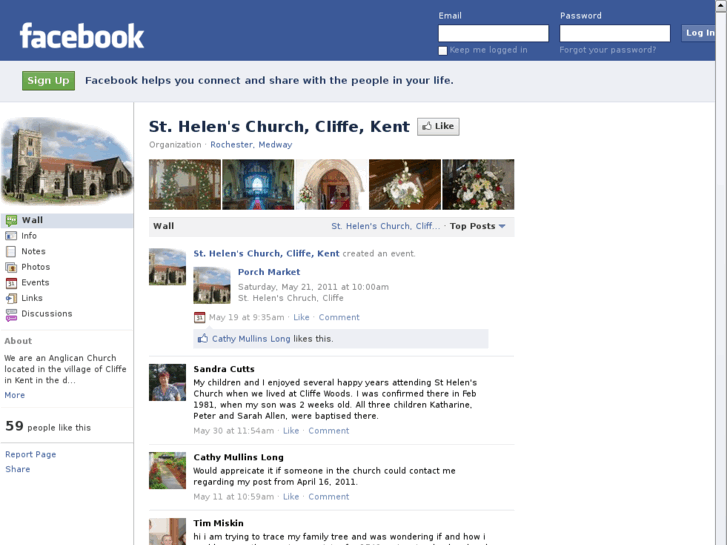Click the calendar icon beside May 19 timestamp
The height and width of the screenshot is (545, 727).
coord(199,318)
